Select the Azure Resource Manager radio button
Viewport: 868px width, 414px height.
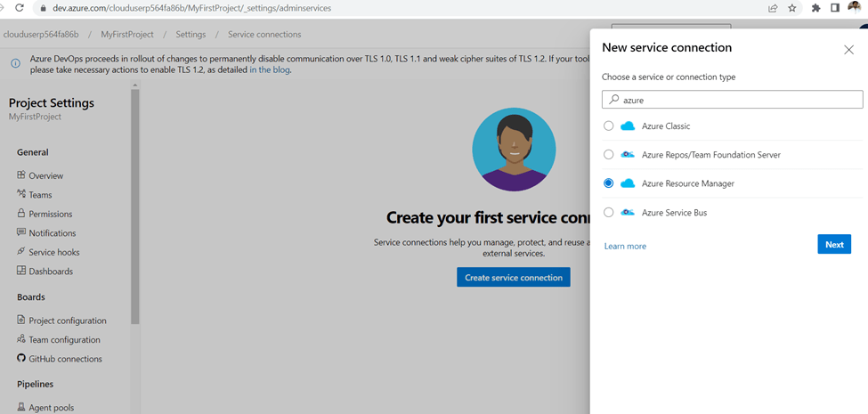click(609, 183)
